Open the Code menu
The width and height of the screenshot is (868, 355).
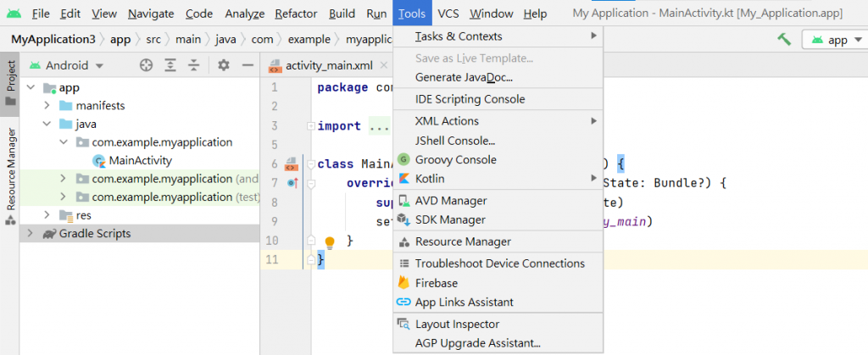[199, 14]
